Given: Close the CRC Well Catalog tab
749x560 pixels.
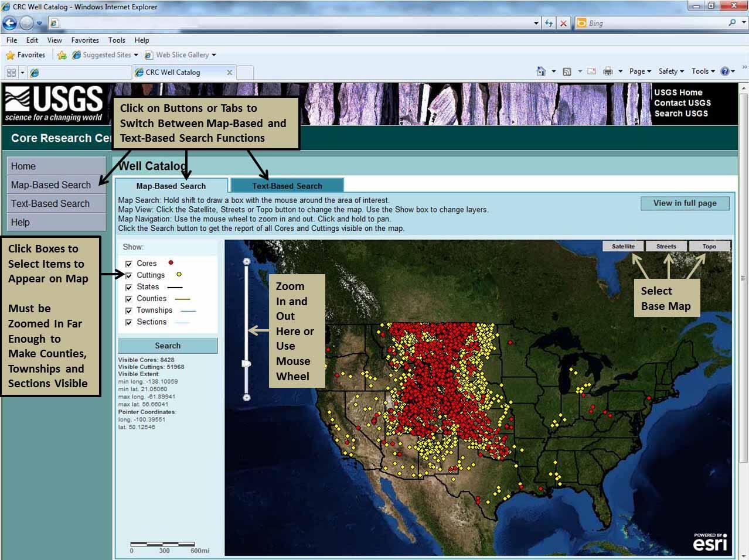Looking at the screenshot, I should [x=230, y=73].
